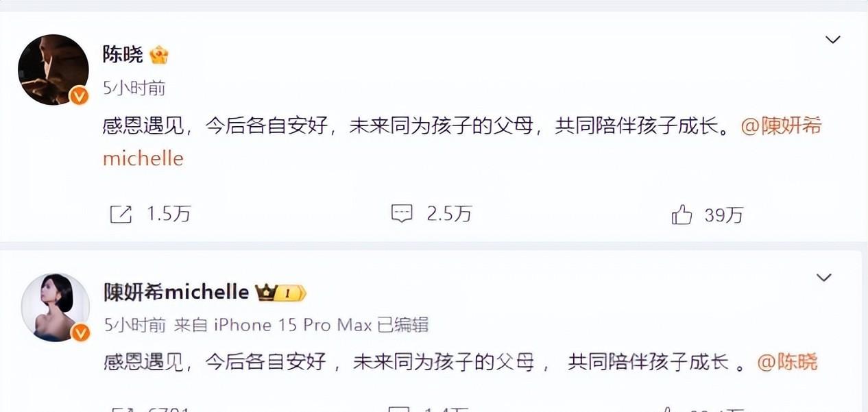Click the 2.5万 comment count

(449, 214)
